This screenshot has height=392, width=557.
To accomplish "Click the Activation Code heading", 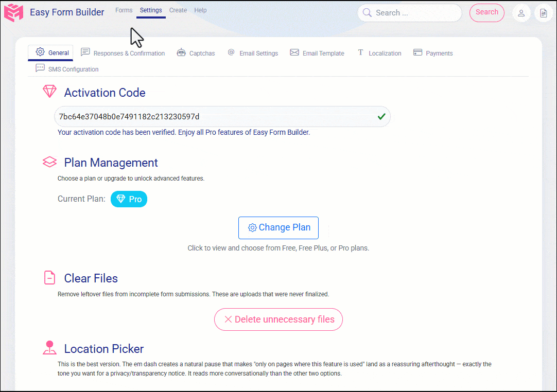I will point(105,93).
